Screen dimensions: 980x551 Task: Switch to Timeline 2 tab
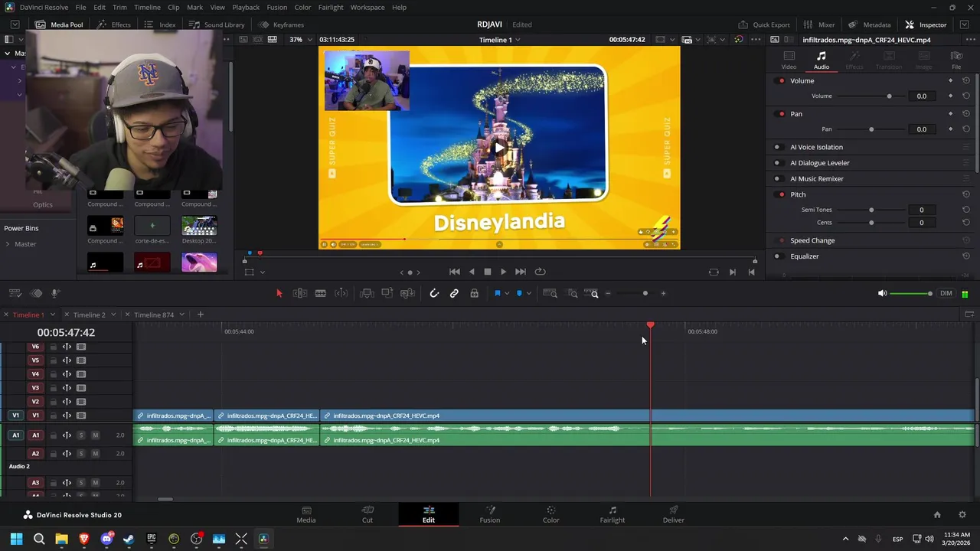pos(89,315)
